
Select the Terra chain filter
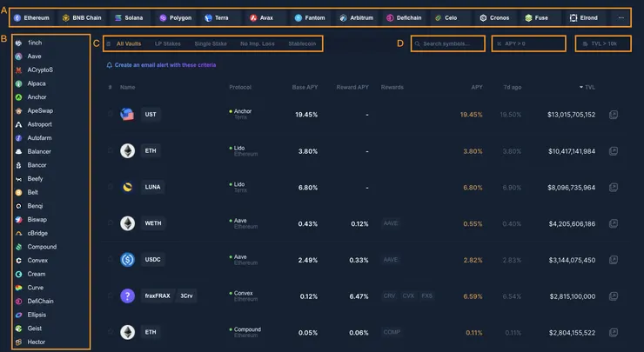coord(217,18)
